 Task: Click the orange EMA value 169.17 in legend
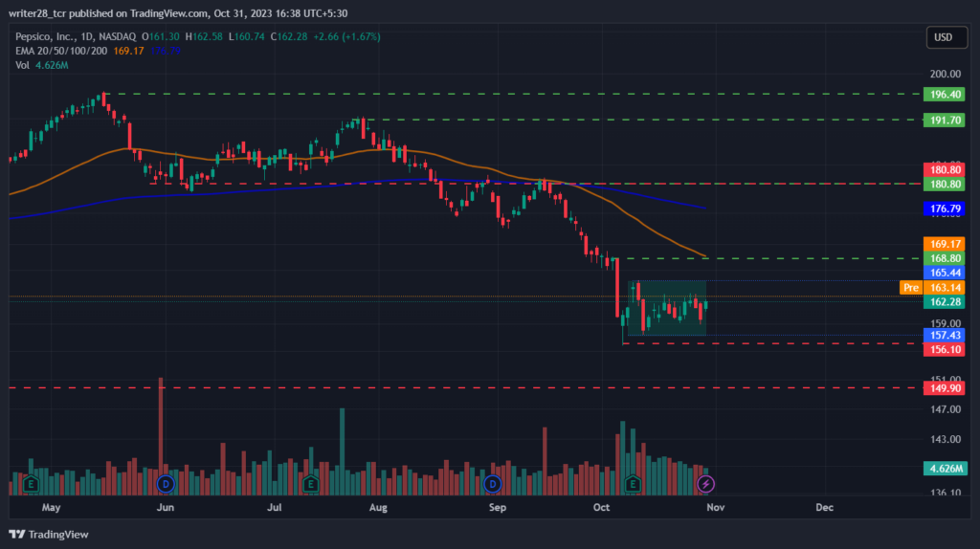tap(129, 52)
